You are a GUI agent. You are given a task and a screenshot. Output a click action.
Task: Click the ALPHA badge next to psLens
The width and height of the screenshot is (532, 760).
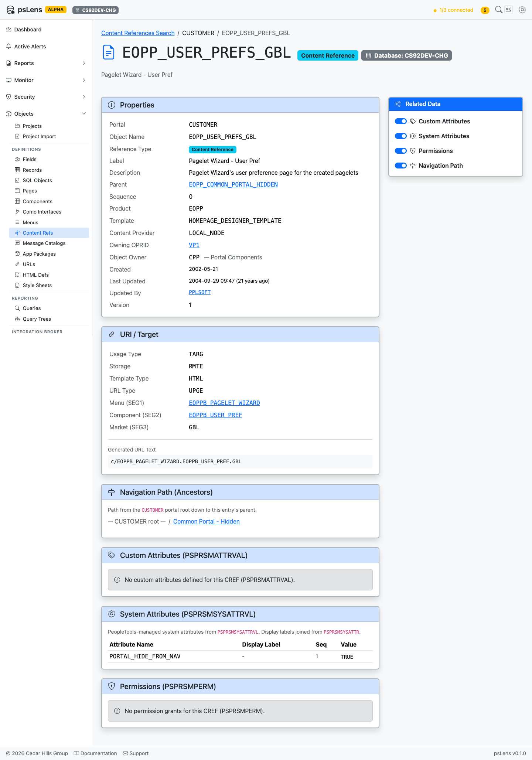tap(56, 10)
